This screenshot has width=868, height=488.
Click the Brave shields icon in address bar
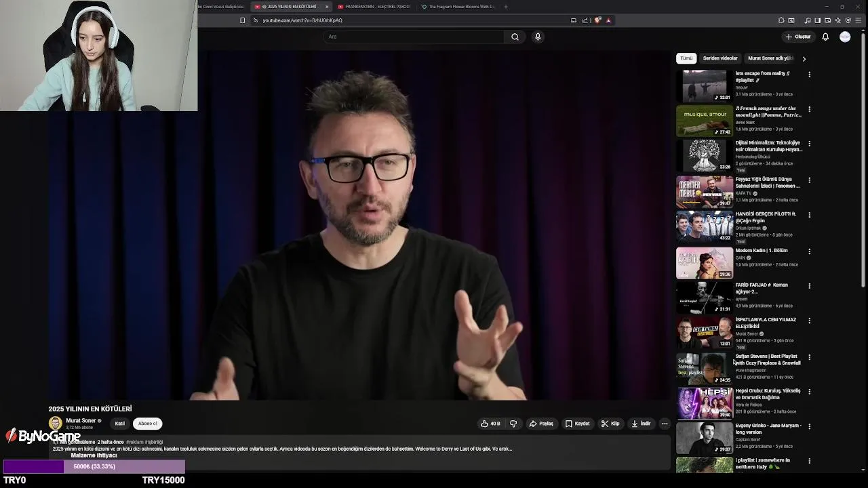597,20
